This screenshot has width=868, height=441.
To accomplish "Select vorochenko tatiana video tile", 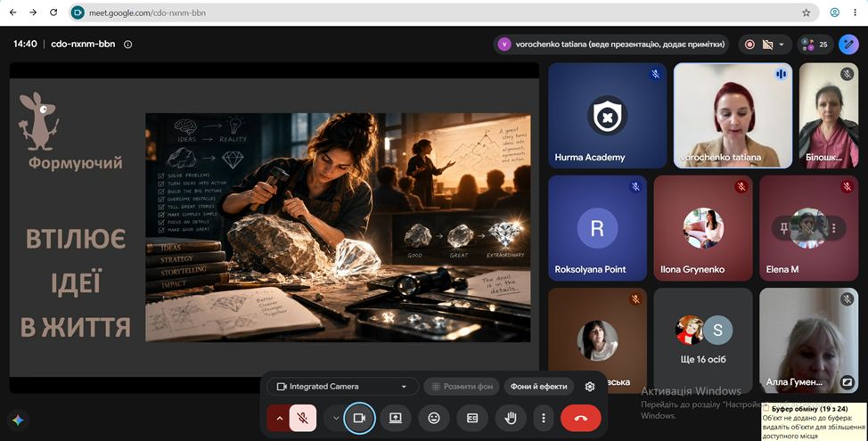I will tap(733, 115).
